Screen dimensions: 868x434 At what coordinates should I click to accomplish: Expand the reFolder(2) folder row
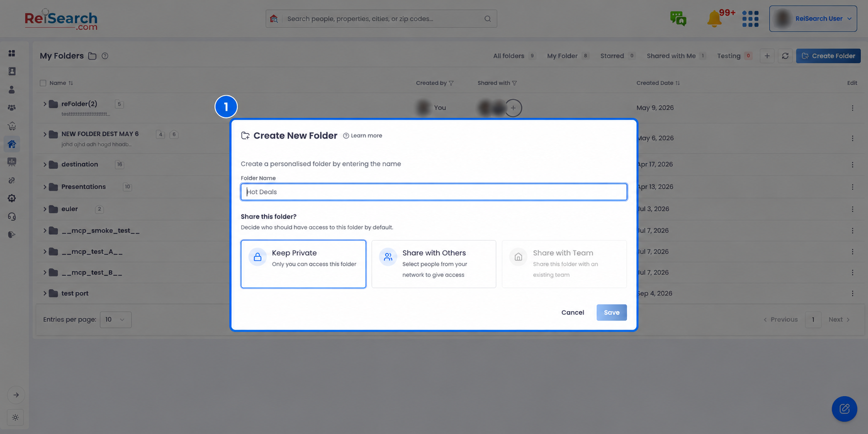[x=45, y=104]
